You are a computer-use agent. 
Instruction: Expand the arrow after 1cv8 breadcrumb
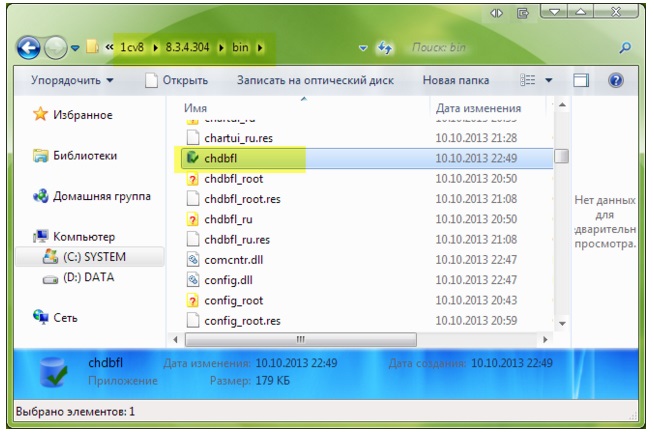[x=156, y=48]
